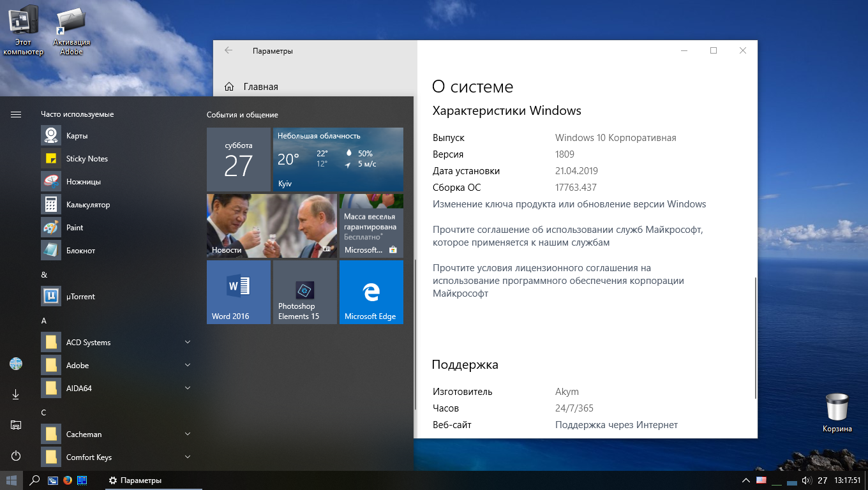Open the user account globe icon
868x490 pixels.
pyautogui.click(x=16, y=364)
